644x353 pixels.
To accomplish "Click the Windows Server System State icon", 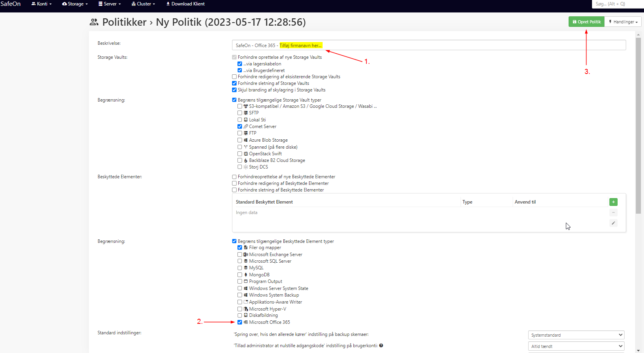I will [246, 288].
